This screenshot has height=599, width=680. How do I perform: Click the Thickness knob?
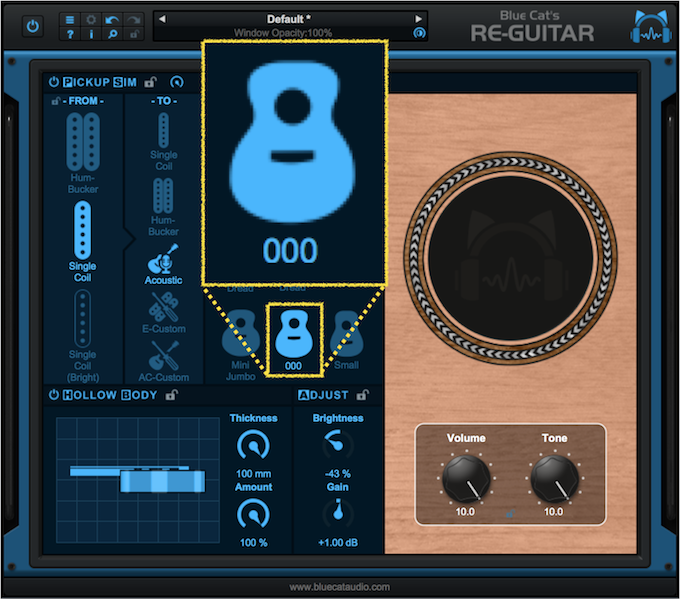(x=253, y=445)
